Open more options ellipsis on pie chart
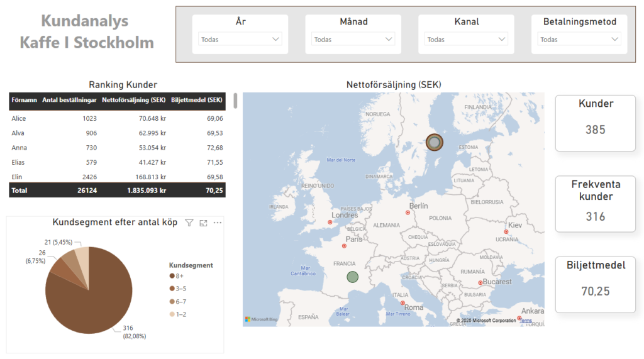The height and width of the screenshot is (359, 644). pyautogui.click(x=218, y=223)
